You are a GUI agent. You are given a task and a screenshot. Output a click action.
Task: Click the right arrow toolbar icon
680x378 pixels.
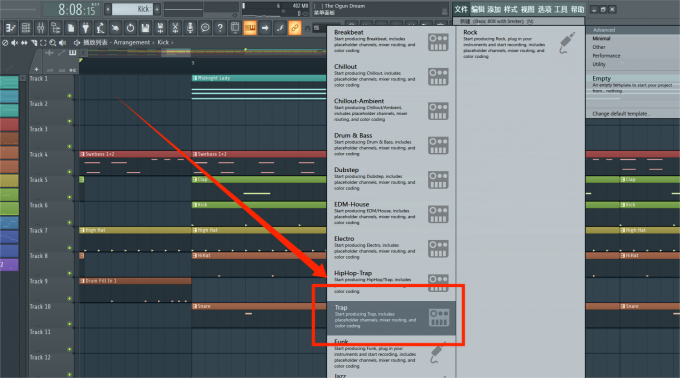(x=265, y=28)
